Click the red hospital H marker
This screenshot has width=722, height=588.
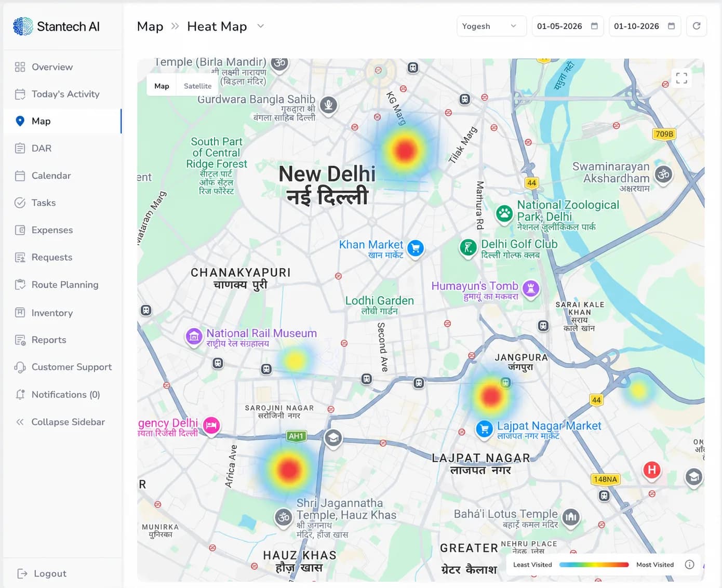click(x=652, y=471)
